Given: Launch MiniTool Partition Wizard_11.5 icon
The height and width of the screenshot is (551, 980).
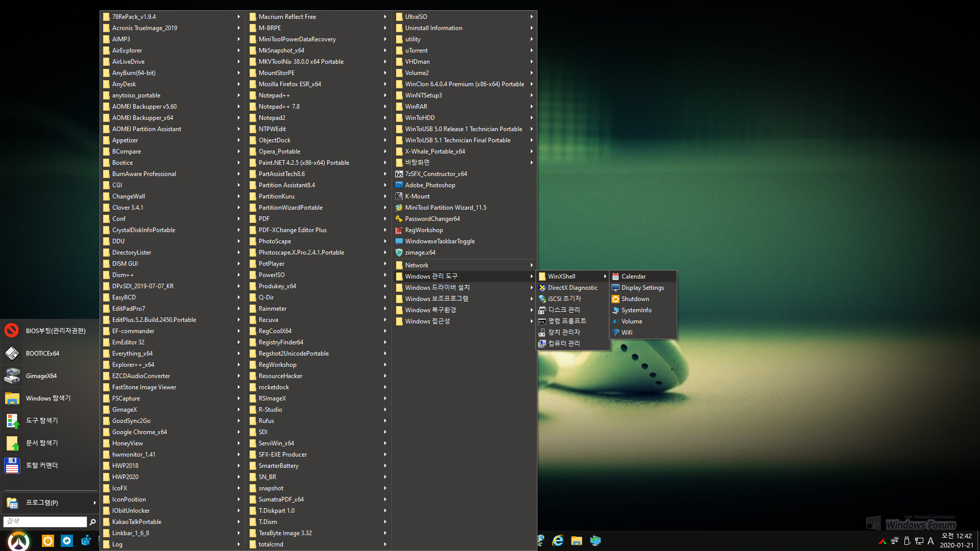Looking at the screenshot, I should [399, 208].
